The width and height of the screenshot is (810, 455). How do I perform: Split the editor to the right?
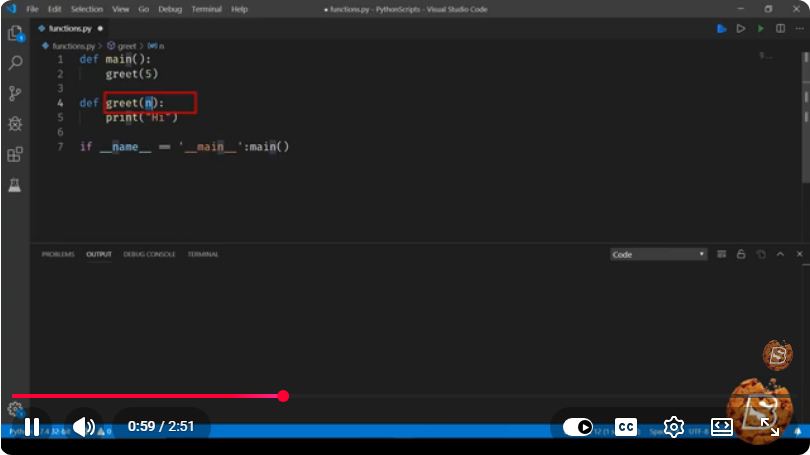pos(781,28)
